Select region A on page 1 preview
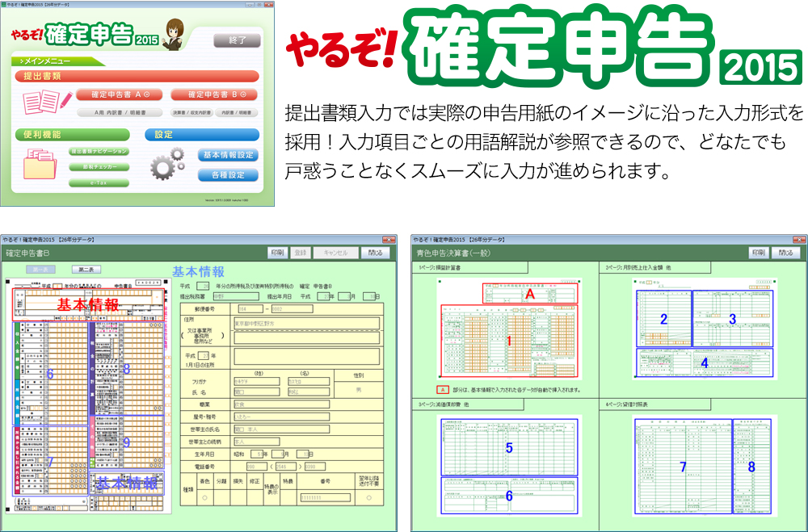Viewport: 808px width, 532px height. [x=530, y=294]
